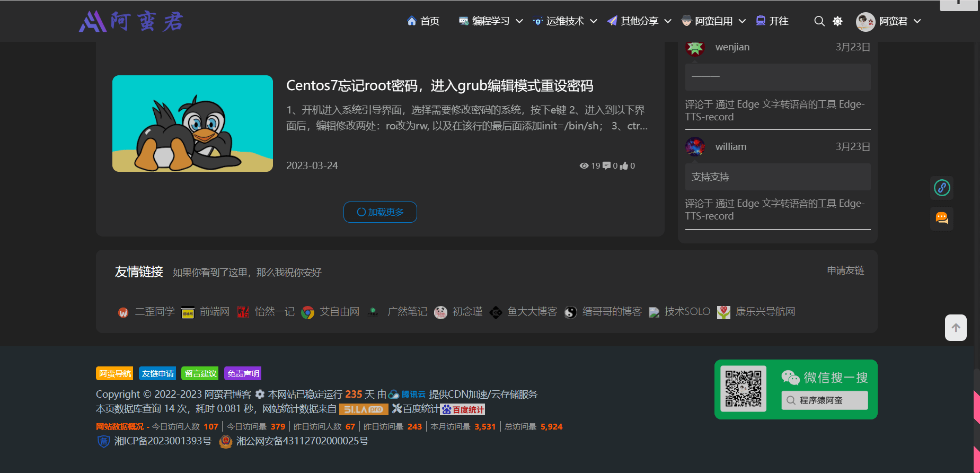Expand the chevron next to 编程学习
This screenshot has height=473, width=980.
[519, 21]
